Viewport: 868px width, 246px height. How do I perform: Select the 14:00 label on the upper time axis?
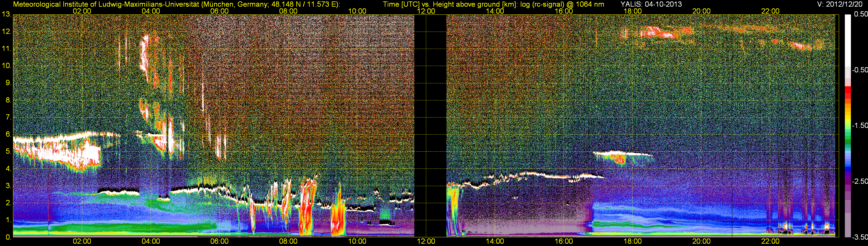(x=495, y=11)
